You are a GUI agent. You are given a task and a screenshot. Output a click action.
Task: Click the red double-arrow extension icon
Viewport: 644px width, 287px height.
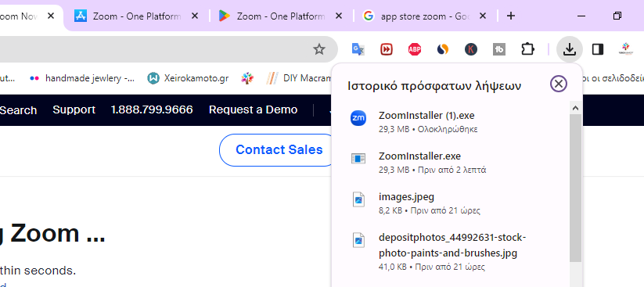386,50
